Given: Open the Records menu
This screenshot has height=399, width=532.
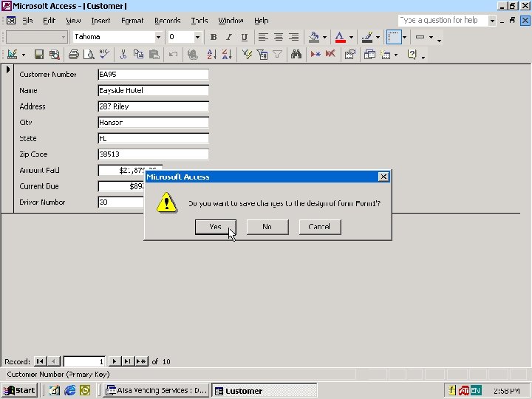Looking at the screenshot, I should click(167, 21).
